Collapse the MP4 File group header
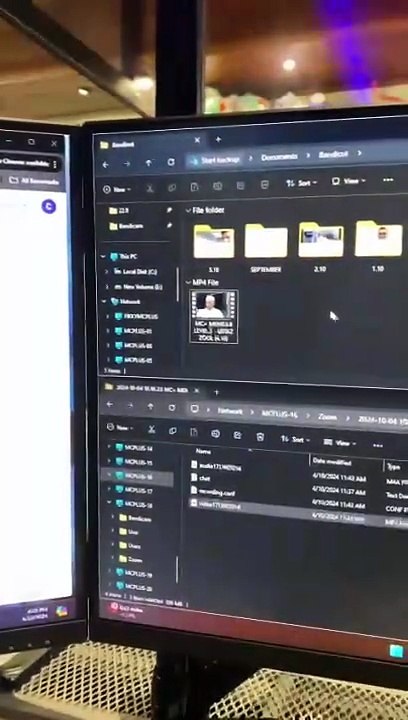The width and height of the screenshot is (408, 720). click(x=188, y=283)
